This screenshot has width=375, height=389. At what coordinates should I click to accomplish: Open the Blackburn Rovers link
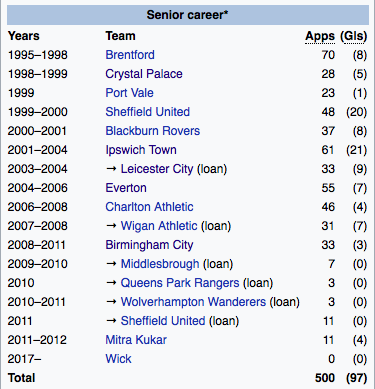point(153,131)
